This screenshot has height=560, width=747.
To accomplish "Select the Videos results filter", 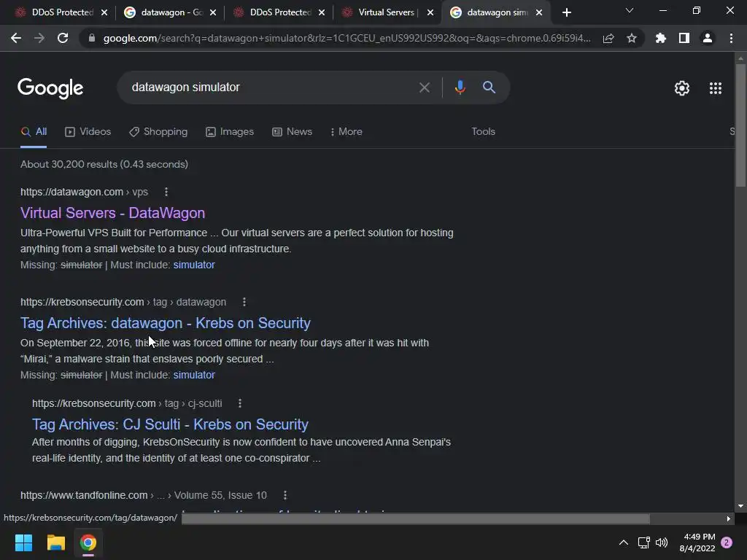I will tap(88, 132).
